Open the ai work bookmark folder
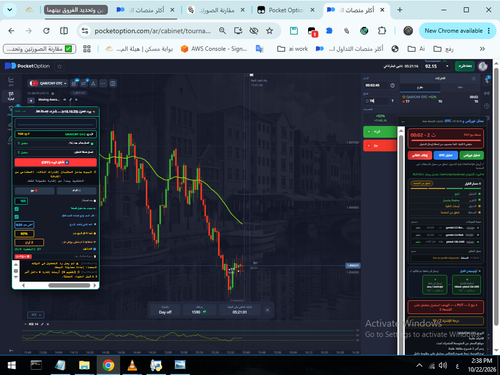The height and width of the screenshot is (375, 500). click(292, 49)
